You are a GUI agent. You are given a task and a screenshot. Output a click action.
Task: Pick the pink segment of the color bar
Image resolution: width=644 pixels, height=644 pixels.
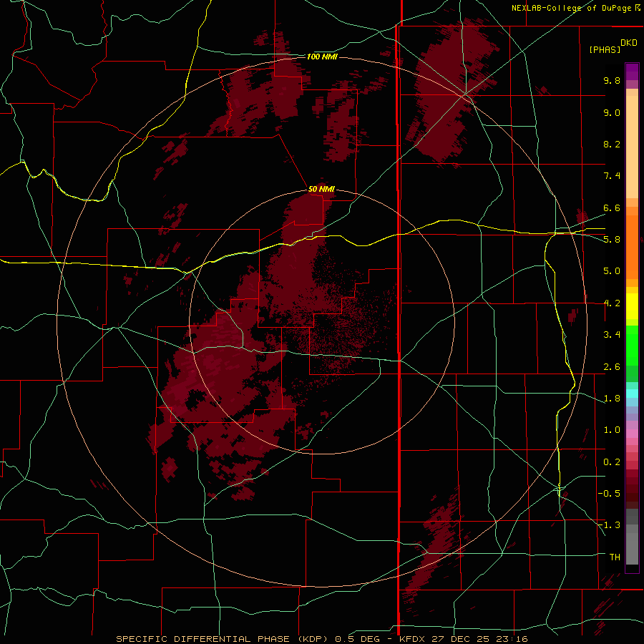[x=632, y=434]
